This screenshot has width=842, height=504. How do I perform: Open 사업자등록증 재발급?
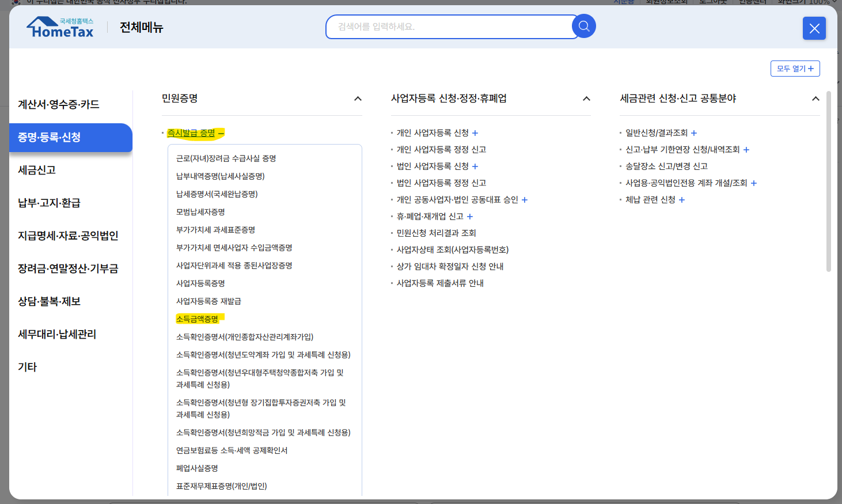click(x=208, y=301)
